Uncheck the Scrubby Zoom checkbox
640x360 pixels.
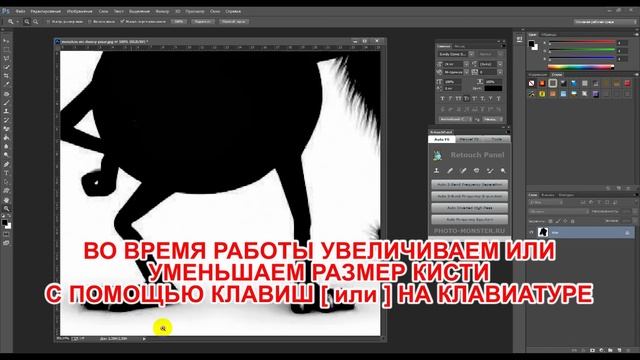pos(122,22)
